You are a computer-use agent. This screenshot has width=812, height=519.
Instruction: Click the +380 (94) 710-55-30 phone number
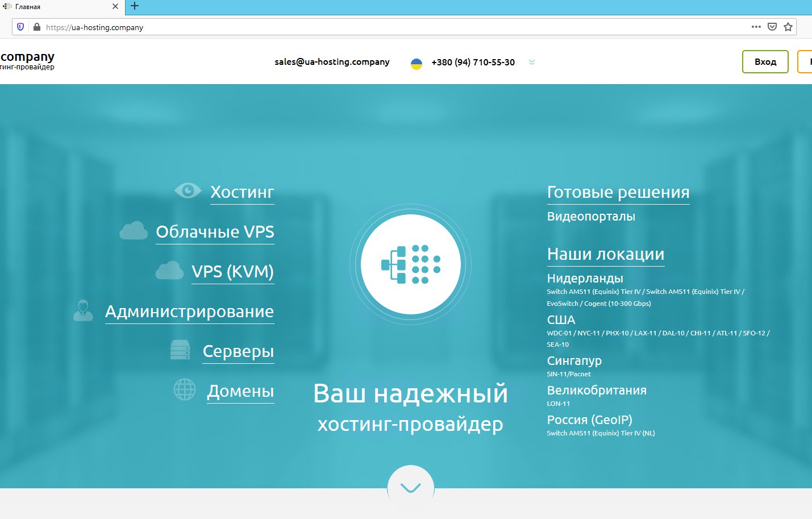coord(473,63)
